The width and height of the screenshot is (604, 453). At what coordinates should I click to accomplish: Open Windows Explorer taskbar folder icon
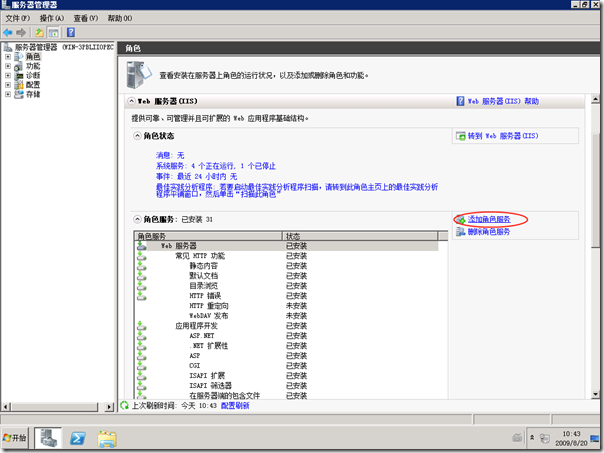[107, 439]
